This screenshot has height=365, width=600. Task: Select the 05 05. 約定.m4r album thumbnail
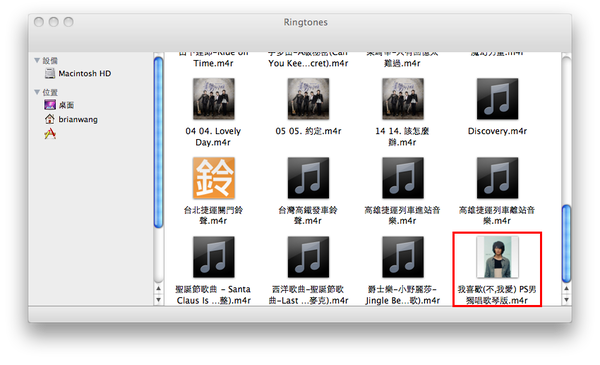coord(308,99)
